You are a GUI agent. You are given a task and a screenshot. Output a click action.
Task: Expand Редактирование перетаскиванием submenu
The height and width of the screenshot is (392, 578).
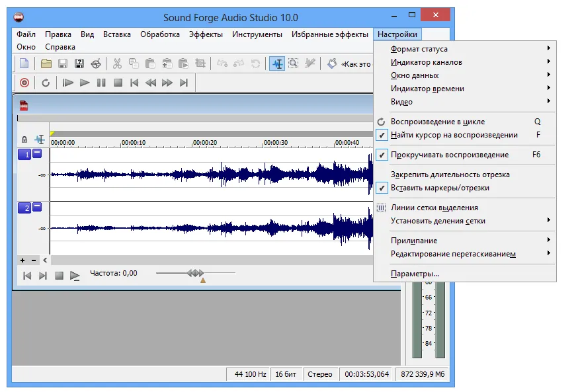464,254
